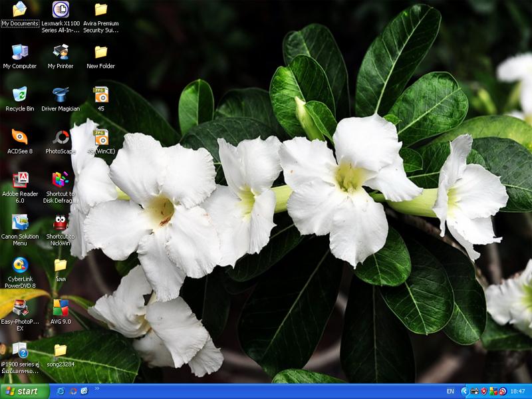Click the taskbar clock showing 18:47
The image size is (532, 399).
(x=518, y=391)
